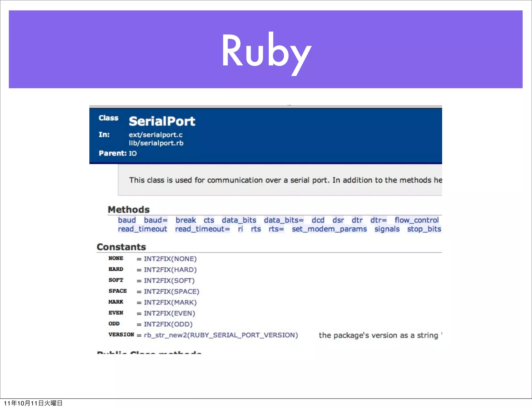532x409 pixels.
Task: Open the ri method link
Action: point(240,229)
